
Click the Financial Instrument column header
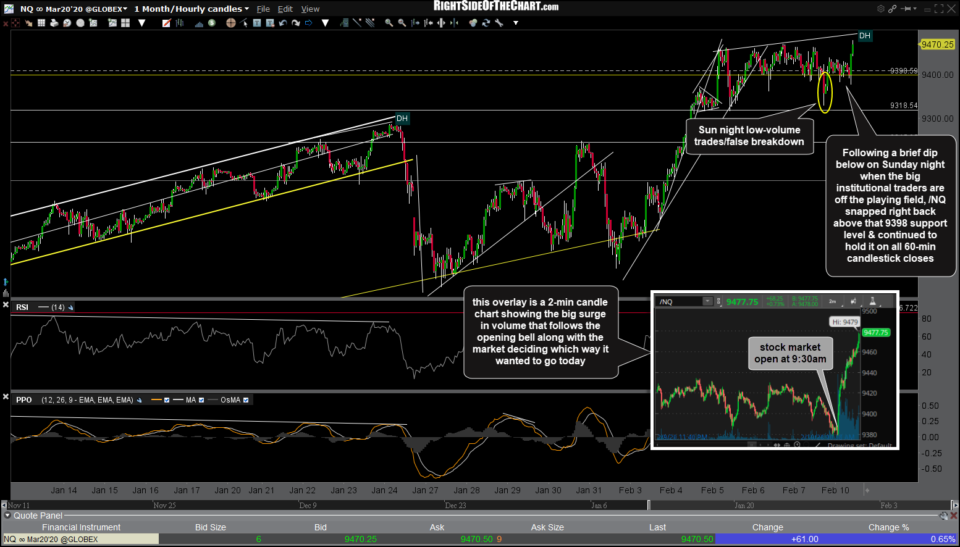(x=81, y=527)
